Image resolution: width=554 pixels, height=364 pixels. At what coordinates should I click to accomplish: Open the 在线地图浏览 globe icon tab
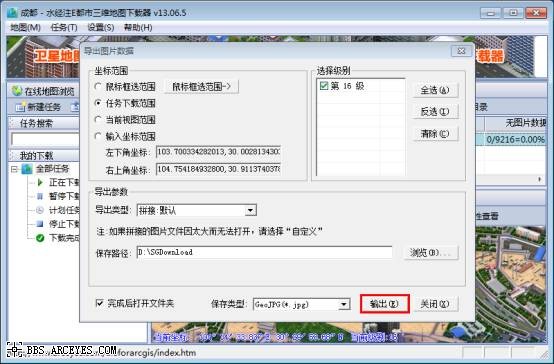click(17, 91)
